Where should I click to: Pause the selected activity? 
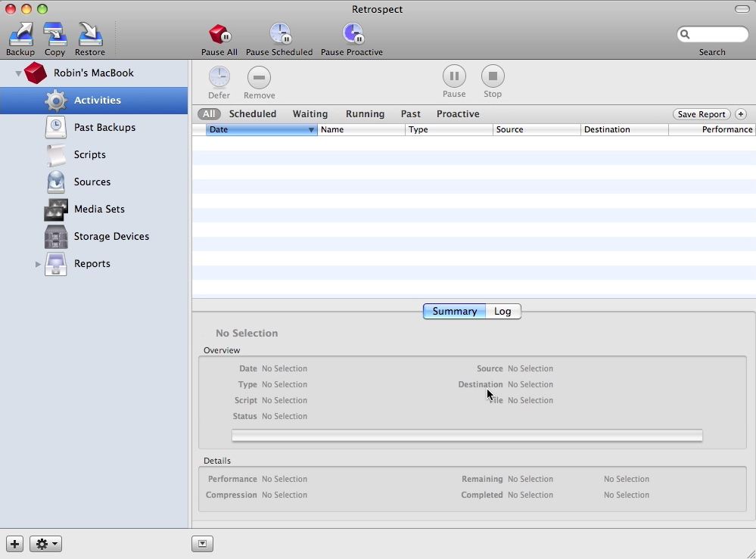pyautogui.click(x=454, y=76)
